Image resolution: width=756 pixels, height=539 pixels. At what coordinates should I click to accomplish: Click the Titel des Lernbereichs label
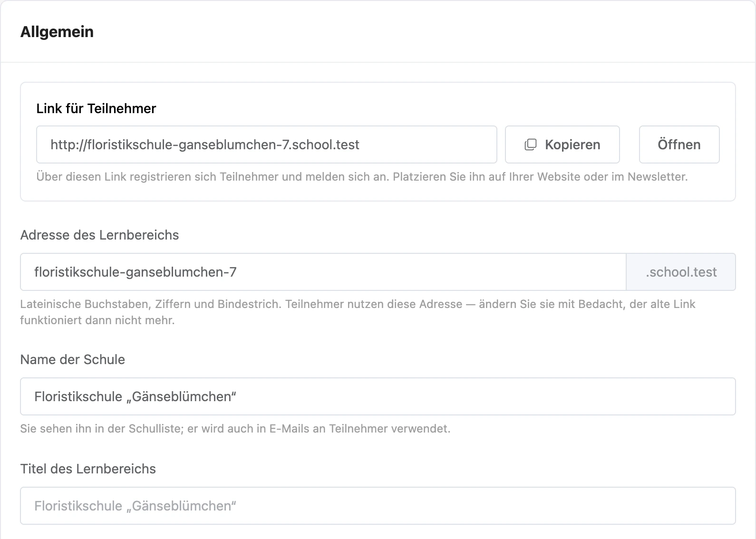[x=88, y=469]
